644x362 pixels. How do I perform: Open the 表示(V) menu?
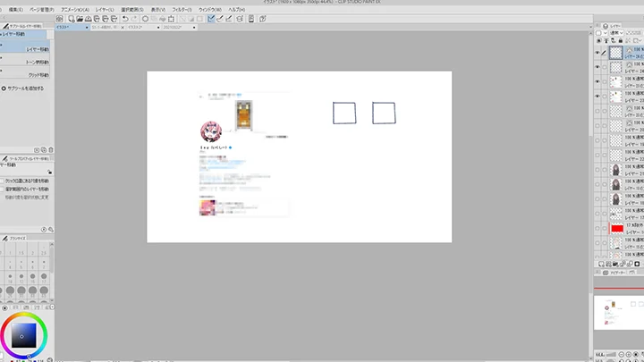[158, 10]
